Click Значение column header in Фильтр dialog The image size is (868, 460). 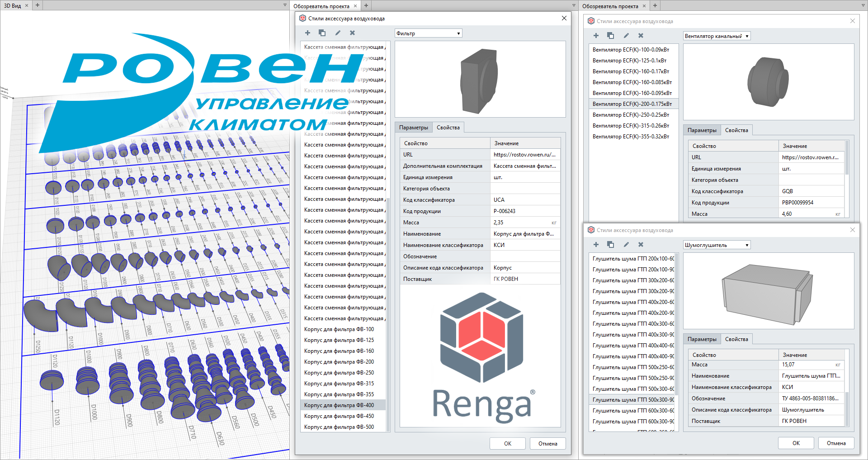[x=525, y=143]
